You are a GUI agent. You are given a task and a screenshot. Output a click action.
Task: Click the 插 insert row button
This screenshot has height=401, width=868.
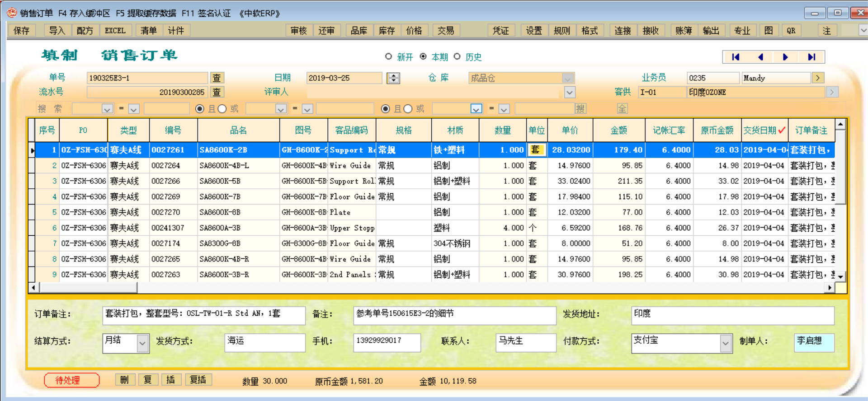pyautogui.click(x=170, y=380)
